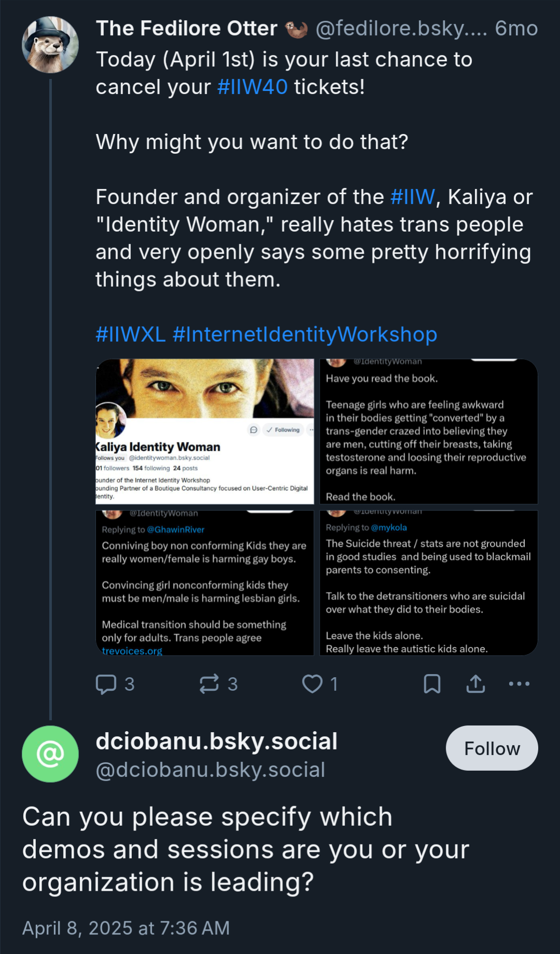The width and height of the screenshot is (560, 954).
Task: Open the Fedilore Otter avatar
Action: (x=50, y=45)
